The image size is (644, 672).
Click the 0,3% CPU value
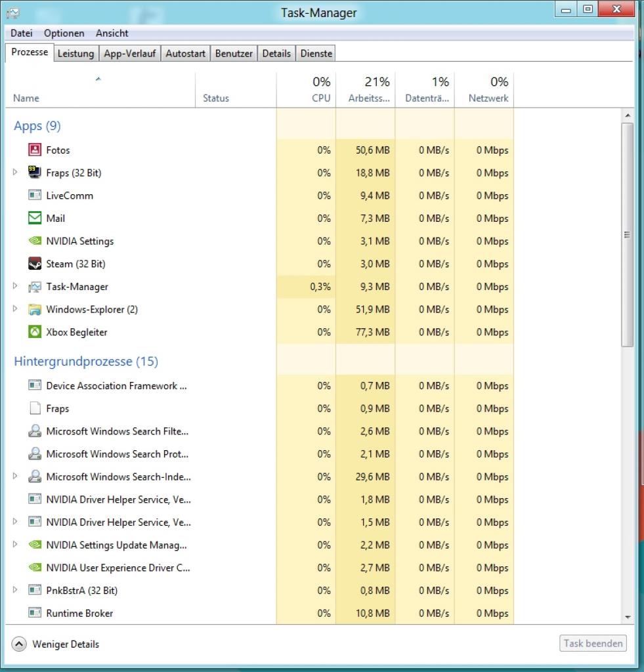(x=320, y=287)
